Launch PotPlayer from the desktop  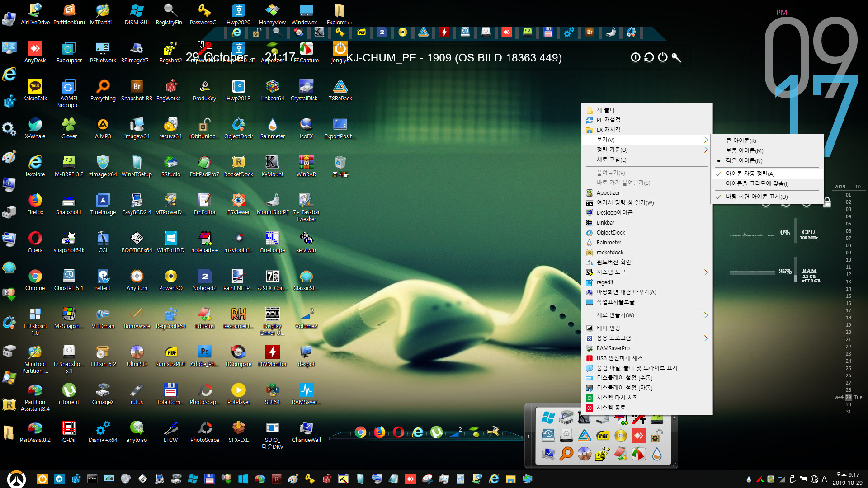point(238,394)
